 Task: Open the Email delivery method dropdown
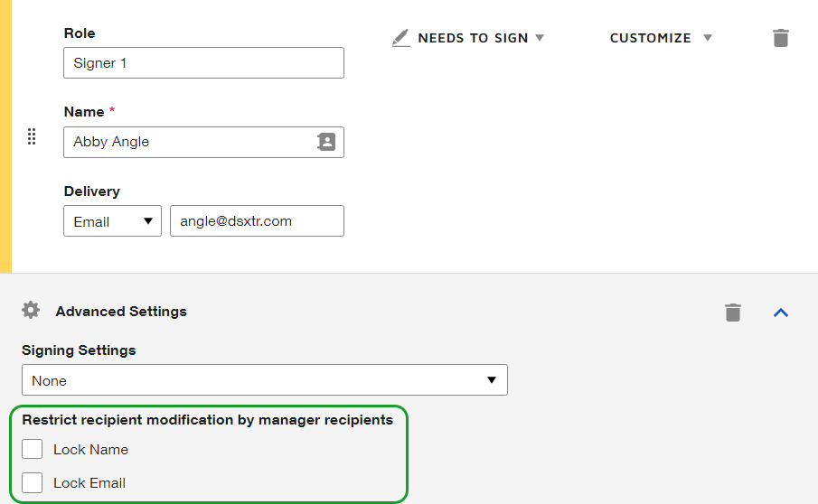tap(112, 221)
